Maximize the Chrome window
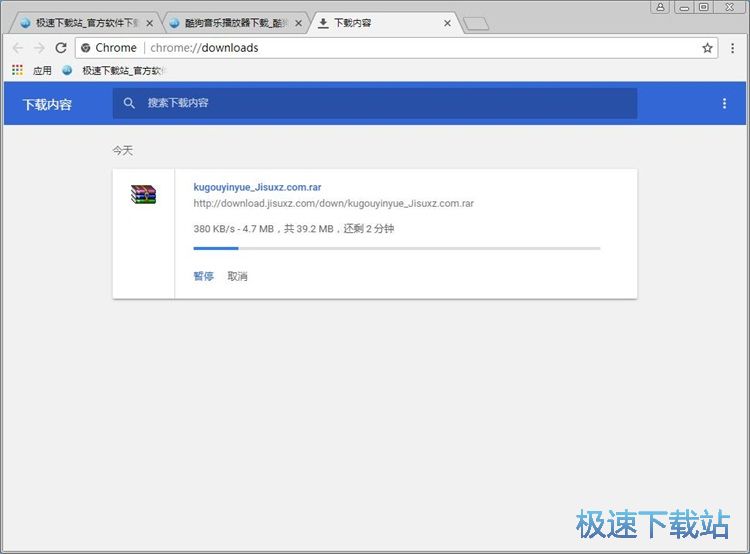The height and width of the screenshot is (554, 750). [704, 7]
